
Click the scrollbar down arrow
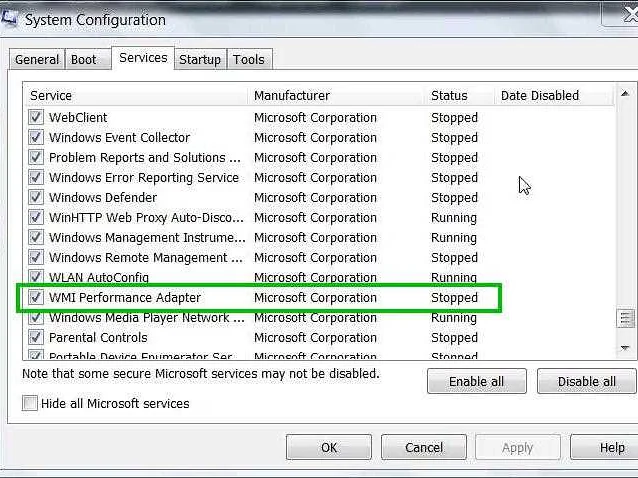click(626, 348)
